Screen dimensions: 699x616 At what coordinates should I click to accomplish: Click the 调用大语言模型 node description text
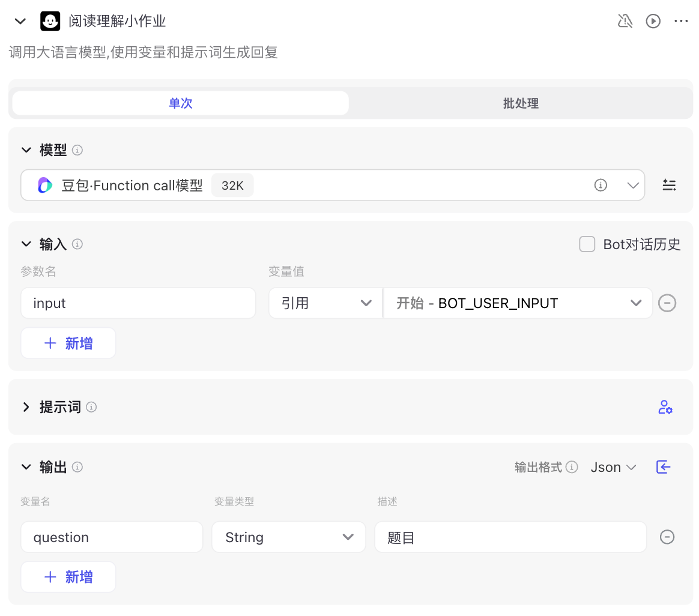[143, 52]
